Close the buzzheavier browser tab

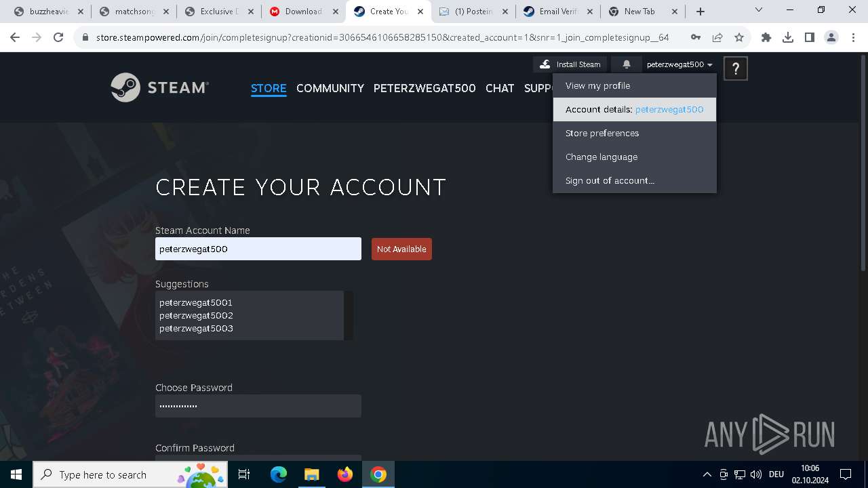[x=81, y=12]
